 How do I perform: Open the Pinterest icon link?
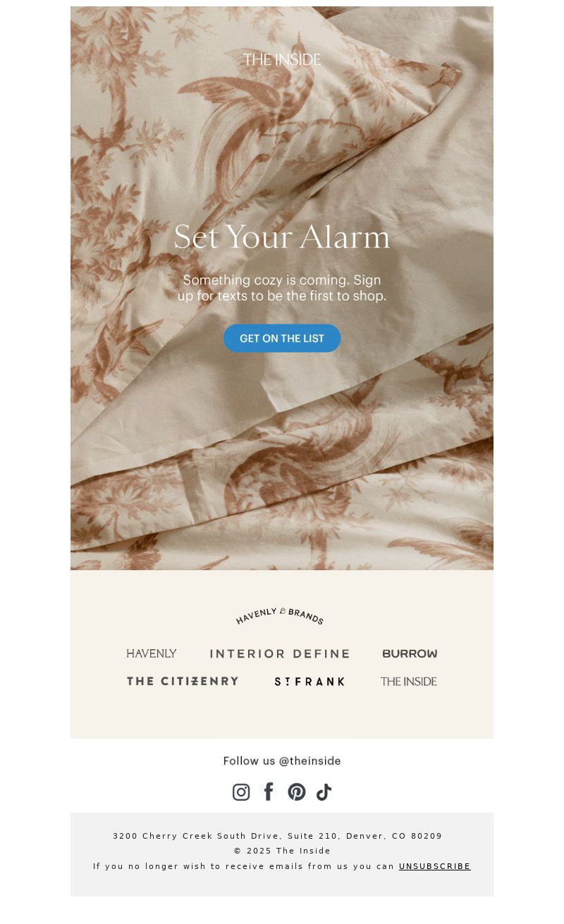pos(297,792)
